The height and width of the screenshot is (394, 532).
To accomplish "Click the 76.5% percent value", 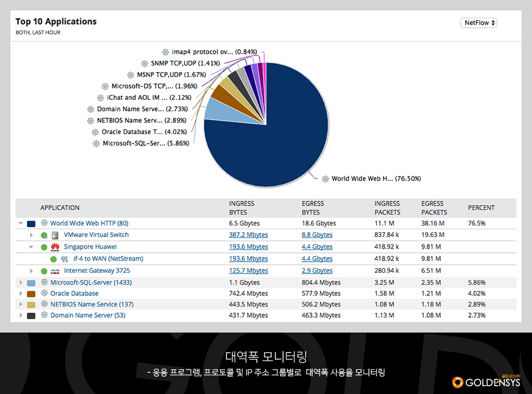I will pos(476,223).
